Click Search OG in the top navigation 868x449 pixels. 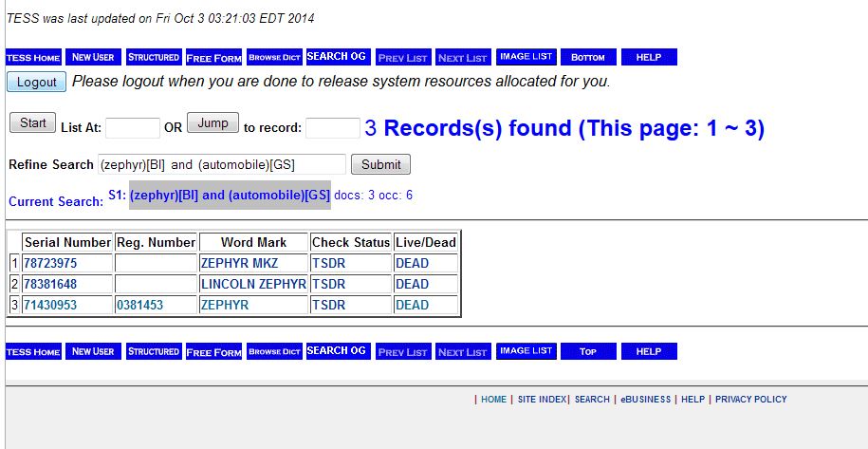tap(337, 57)
